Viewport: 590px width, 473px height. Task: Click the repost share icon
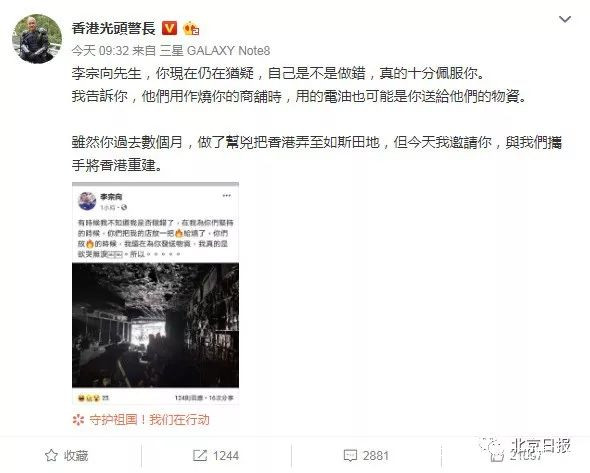[200, 455]
